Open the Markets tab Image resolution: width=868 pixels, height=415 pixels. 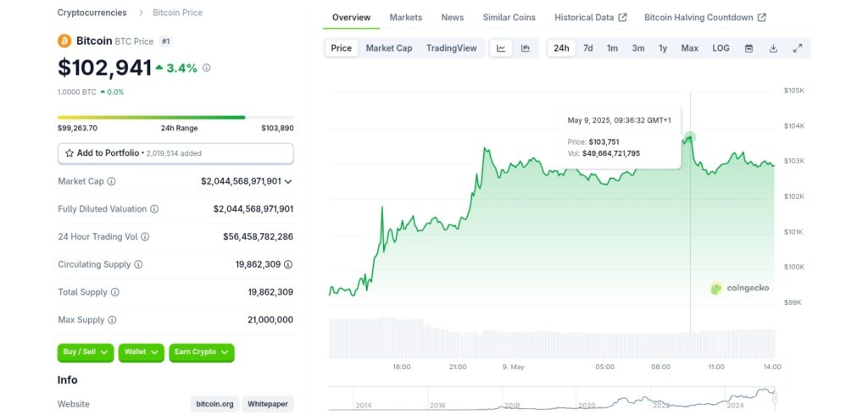[x=406, y=17]
